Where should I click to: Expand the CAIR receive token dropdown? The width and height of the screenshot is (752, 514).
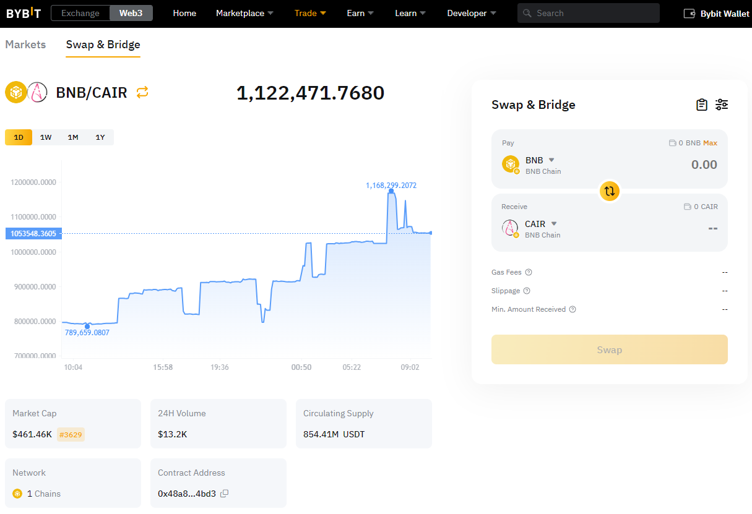point(554,224)
